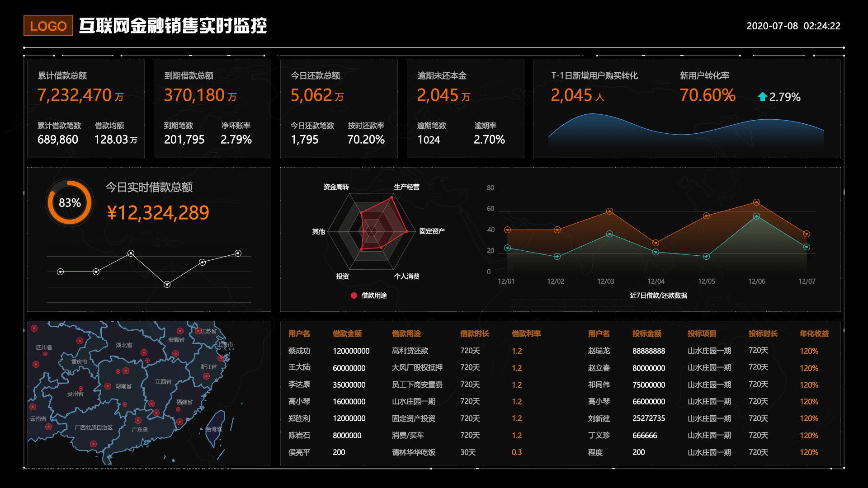Click the 生产经营 radar axis label
The width and height of the screenshot is (868, 488).
pos(406,187)
